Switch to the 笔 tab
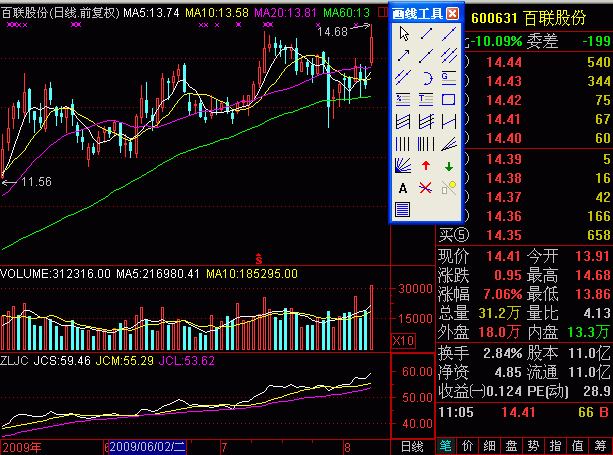613x455 pixels. click(x=445, y=446)
